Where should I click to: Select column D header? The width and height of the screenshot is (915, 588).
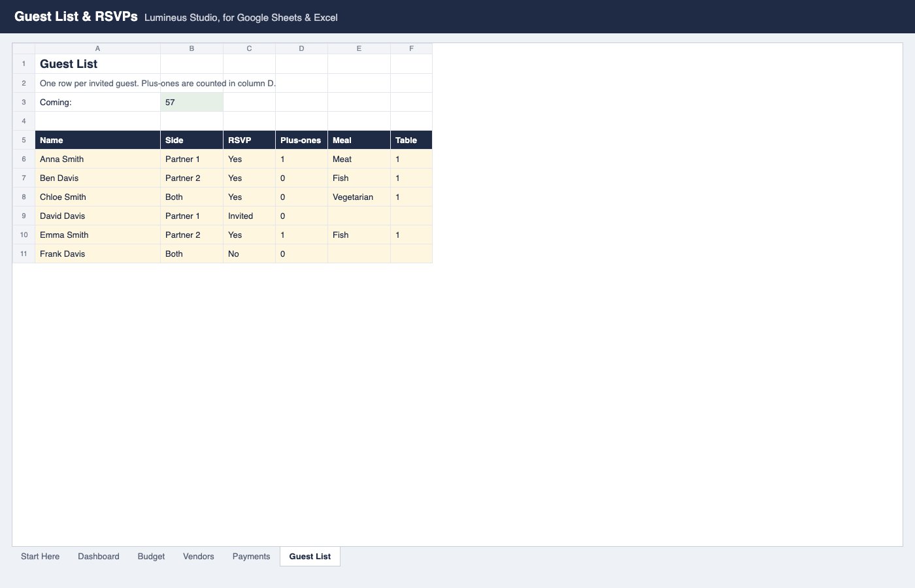click(301, 48)
